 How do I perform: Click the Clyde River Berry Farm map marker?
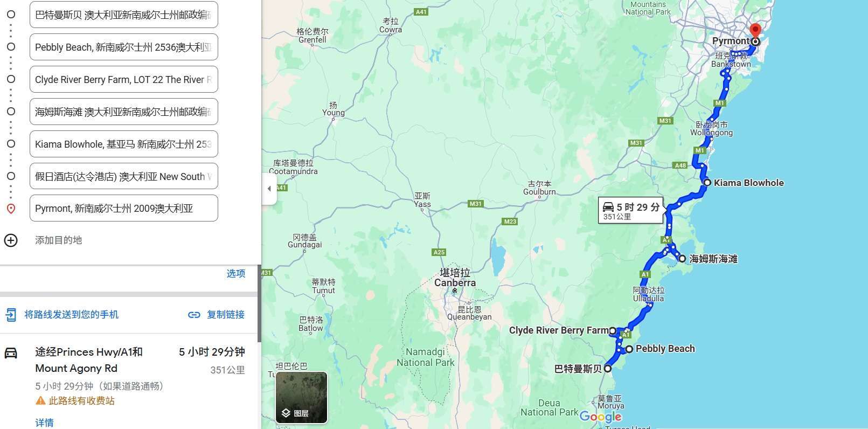pyautogui.click(x=613, y=330)
